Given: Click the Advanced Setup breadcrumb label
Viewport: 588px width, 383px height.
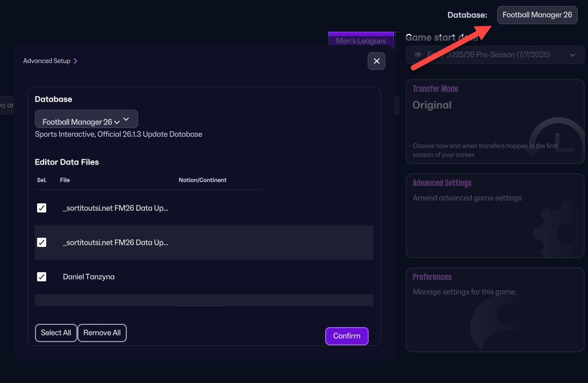Looking at the screenshot, I should click(x=47, y=61).
